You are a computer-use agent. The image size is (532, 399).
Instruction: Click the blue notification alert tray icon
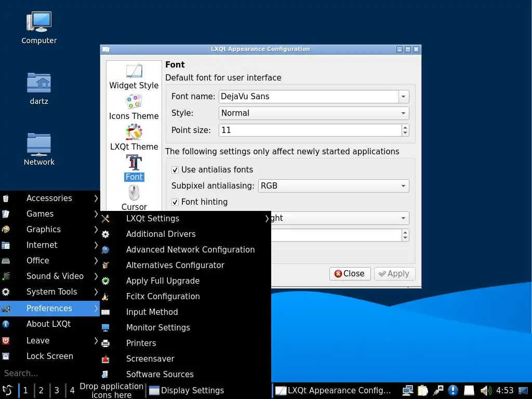point(453,391)
